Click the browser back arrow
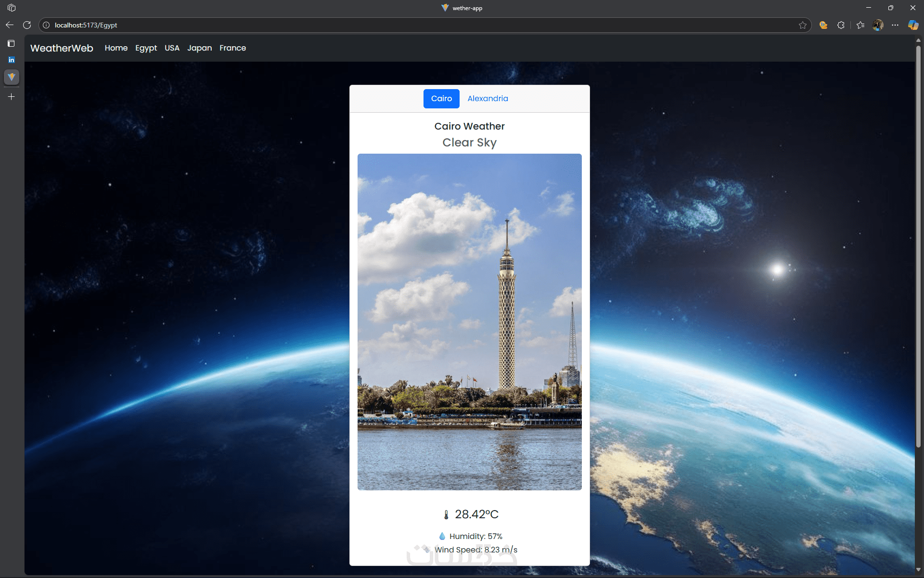 click(x=10, y=25)
